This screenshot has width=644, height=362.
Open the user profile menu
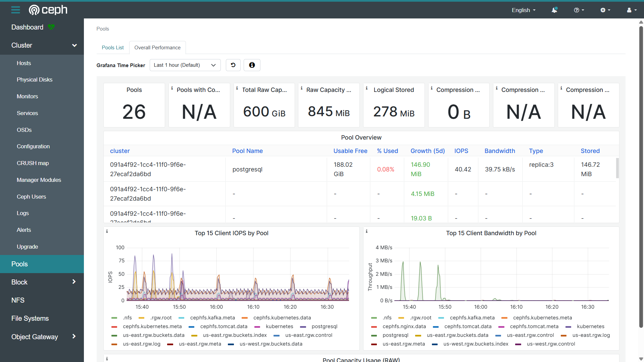point(632,10)
